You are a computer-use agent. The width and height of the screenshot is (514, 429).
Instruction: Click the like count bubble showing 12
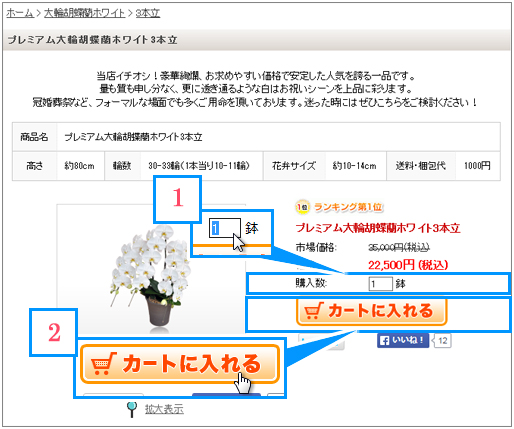[x=442, y=341]
